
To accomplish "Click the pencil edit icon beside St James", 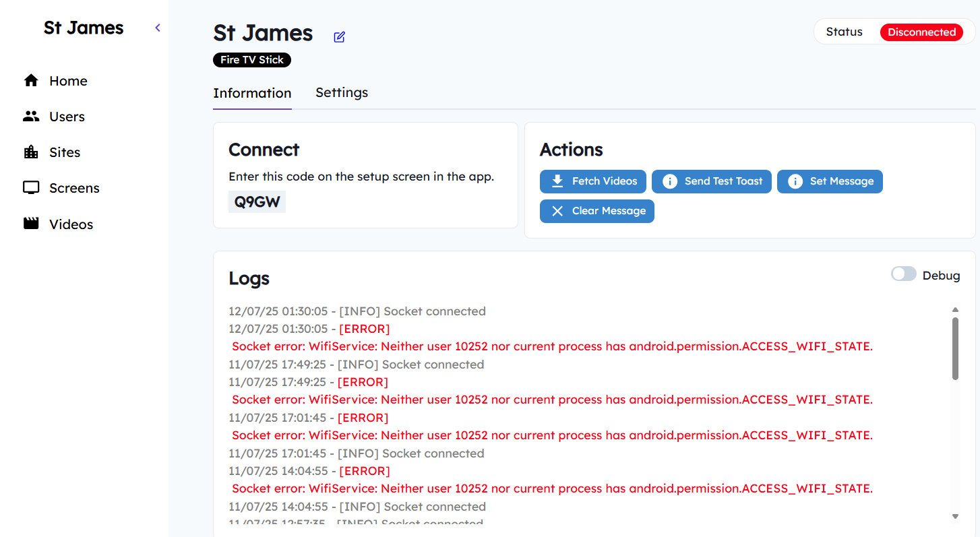I will pyautogui.click(x=339, y=37).
